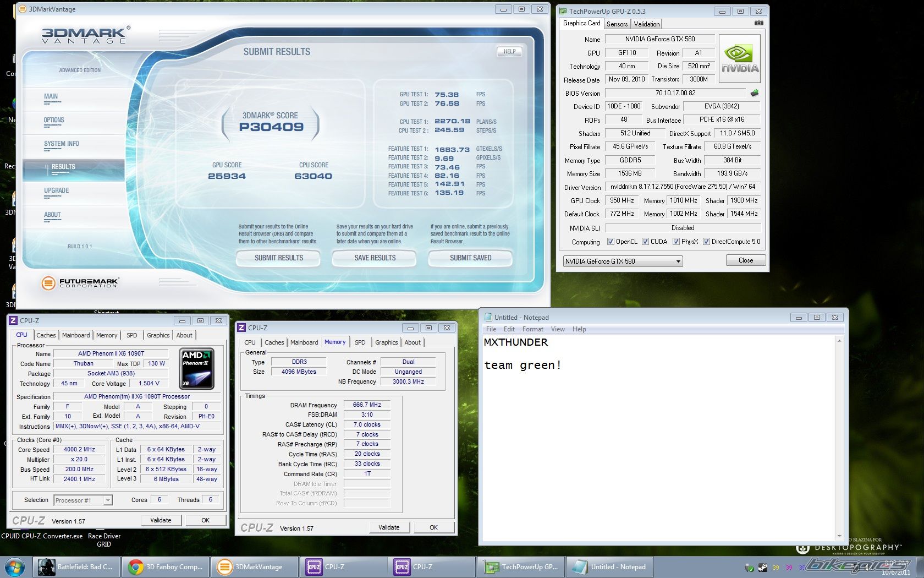Click the NVIDIA logo in GPU-Z

coord(740,59)
